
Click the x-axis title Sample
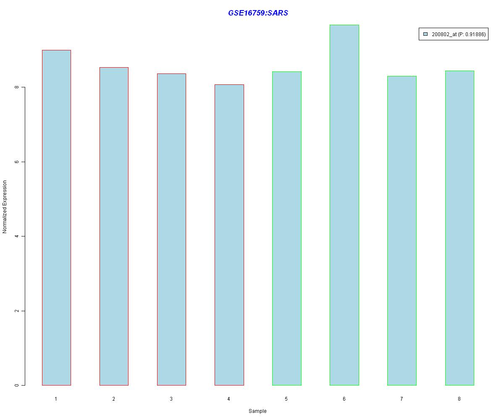pos(257,411)
